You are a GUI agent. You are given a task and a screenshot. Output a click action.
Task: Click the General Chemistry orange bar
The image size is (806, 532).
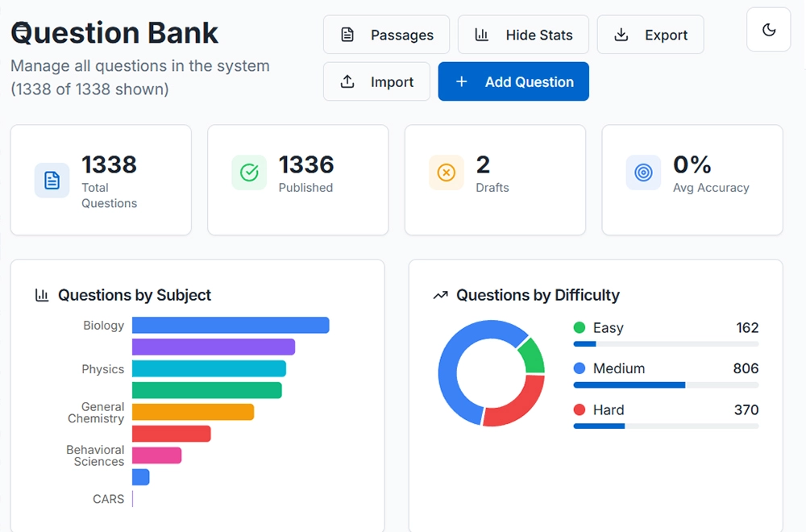pos(193,412)
